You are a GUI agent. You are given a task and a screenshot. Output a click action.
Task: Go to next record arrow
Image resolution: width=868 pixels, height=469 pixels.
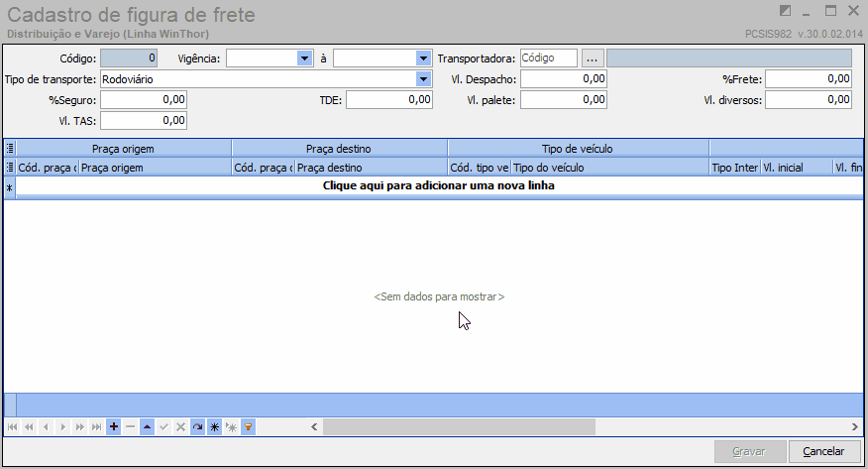(63, 427)
